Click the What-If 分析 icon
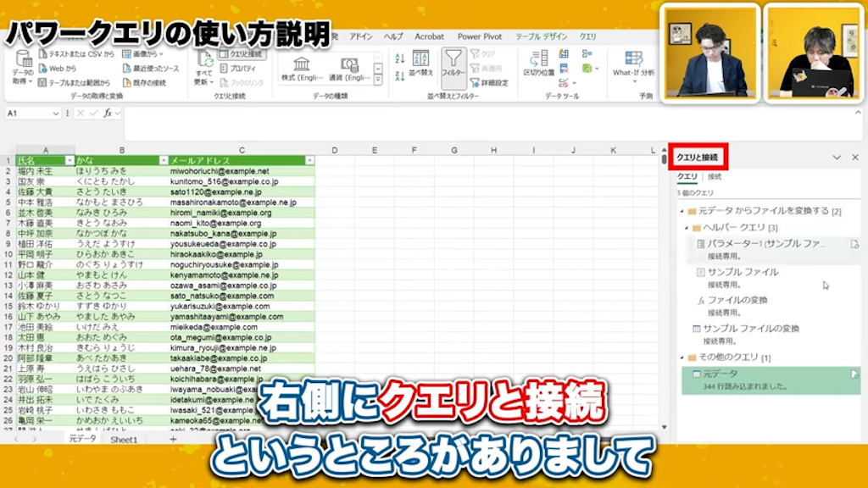 pos(633,69)
